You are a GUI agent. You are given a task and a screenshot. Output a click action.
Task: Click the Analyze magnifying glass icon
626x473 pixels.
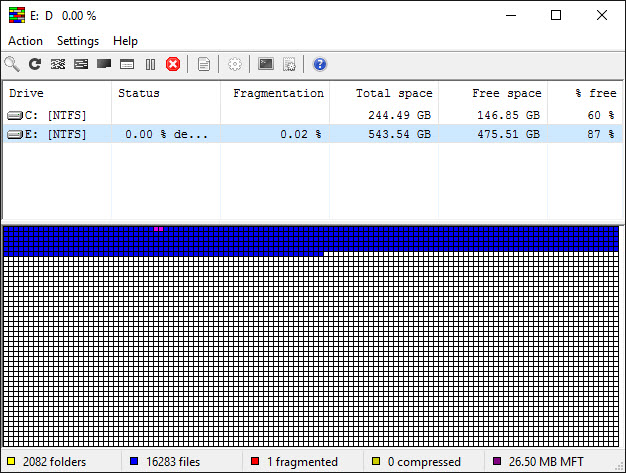click(12, 64)
